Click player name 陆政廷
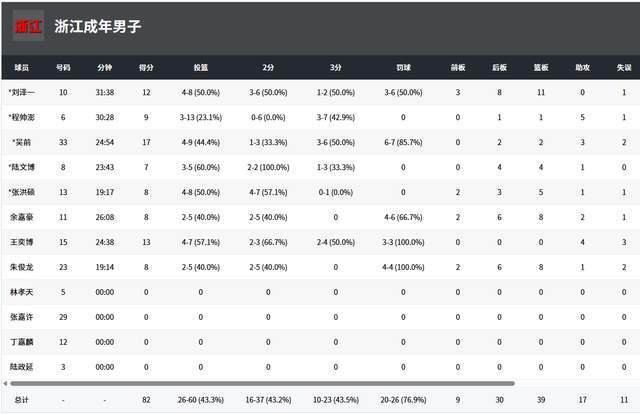The image size is (640, 415). coord(22,369)
